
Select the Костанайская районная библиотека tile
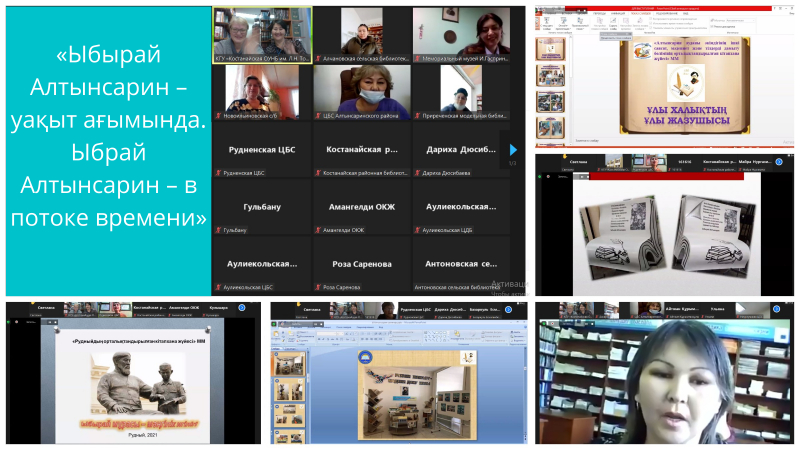coord(361,150)
